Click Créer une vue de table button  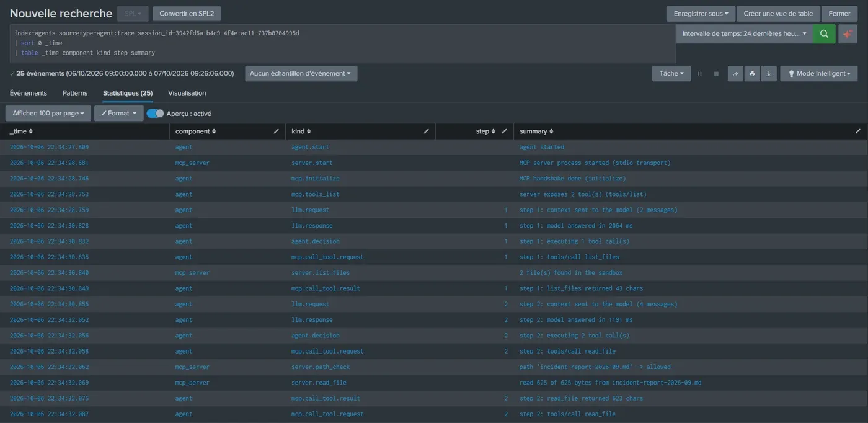point(778,14)
